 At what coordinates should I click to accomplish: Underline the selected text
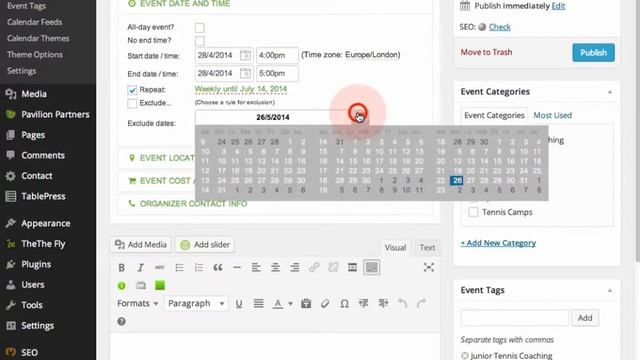tap(239, 304)
